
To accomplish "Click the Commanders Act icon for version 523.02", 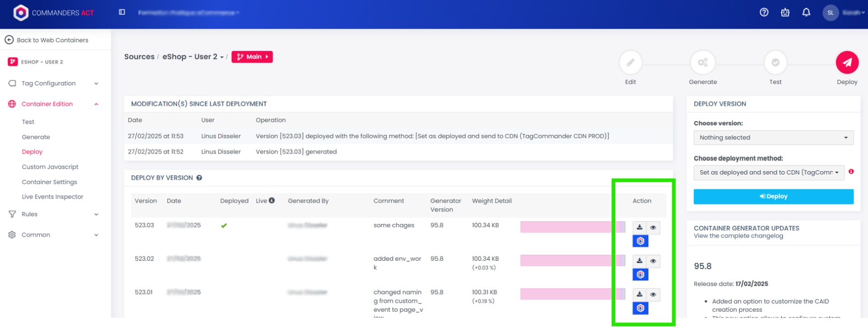I will point(640,275).
